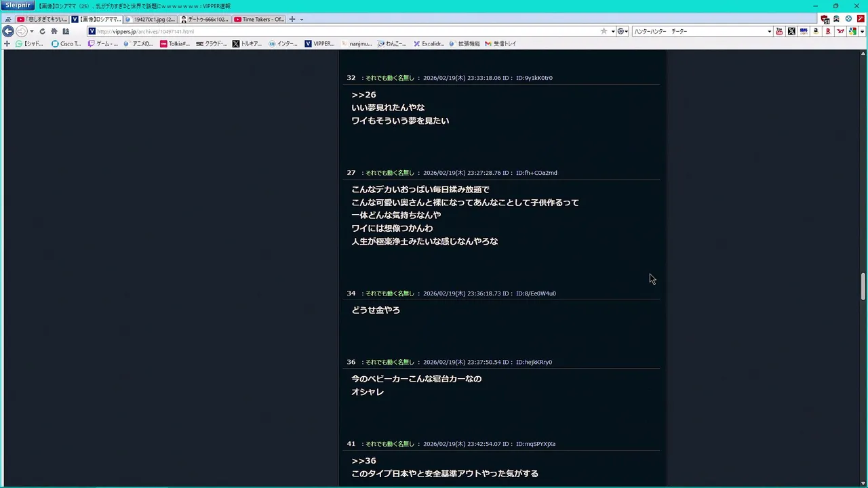Click the ID:9y1kK0tr0 text

click(x=534, y=78)
